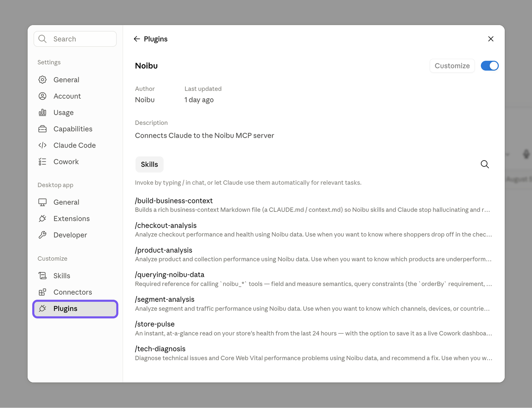Open Claude Code via code brackets icon
This screenshot has height=408, width=532.
pyautogui.click(x=42, y=145)
